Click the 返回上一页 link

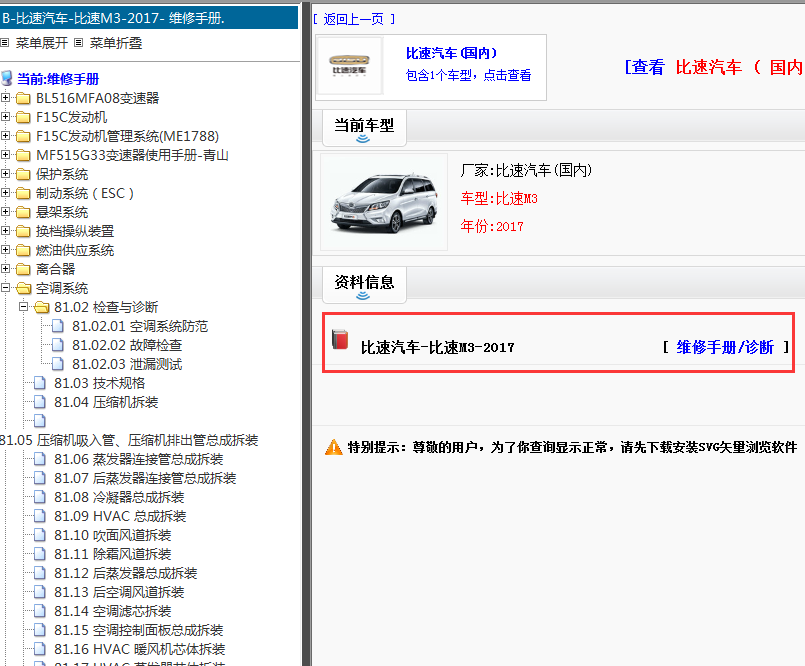(354, 20)
